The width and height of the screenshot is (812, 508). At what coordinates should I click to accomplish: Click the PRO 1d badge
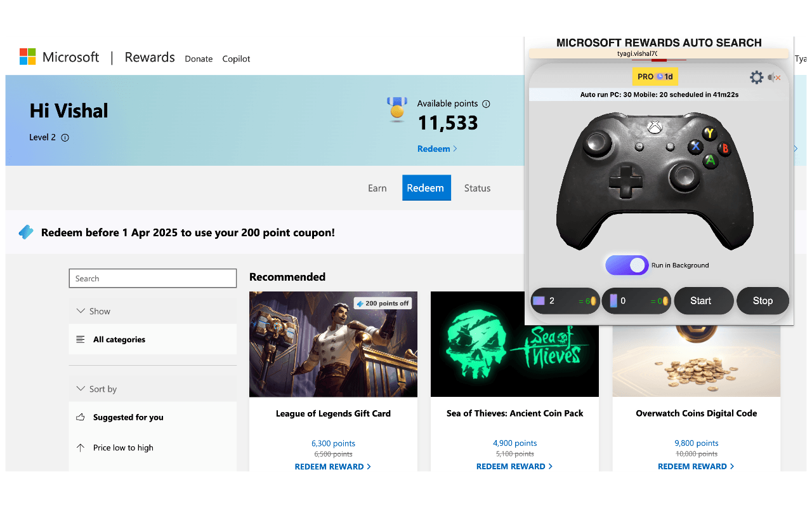pyautogui.click(x=655, y=76)
